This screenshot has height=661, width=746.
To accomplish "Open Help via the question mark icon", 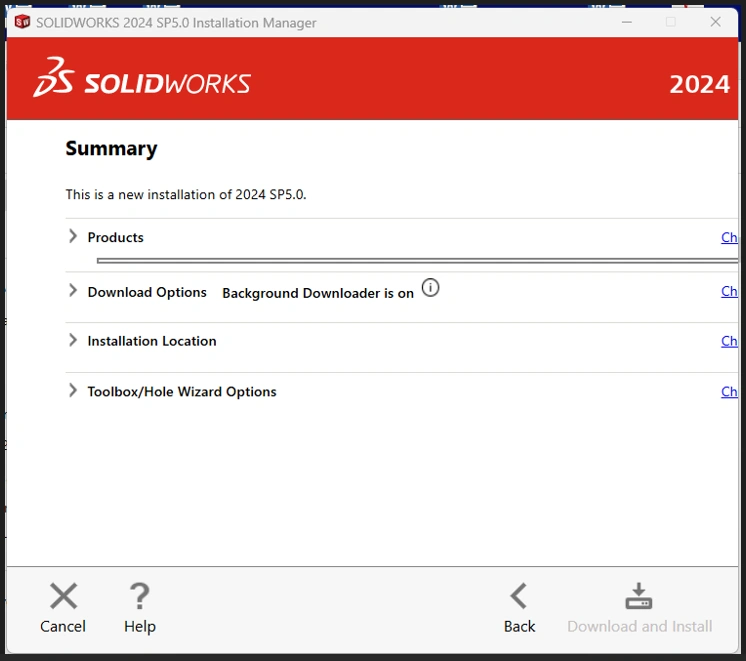I will (x=139, y=596).
